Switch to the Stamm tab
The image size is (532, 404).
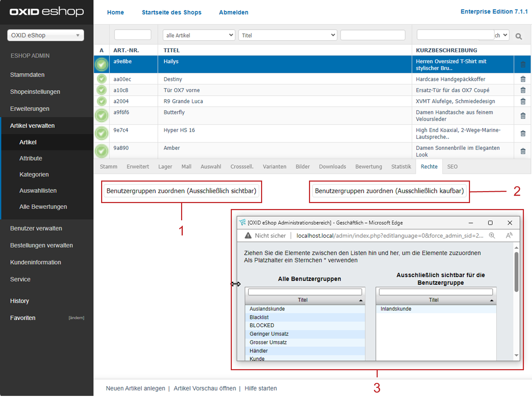(109, 166)
